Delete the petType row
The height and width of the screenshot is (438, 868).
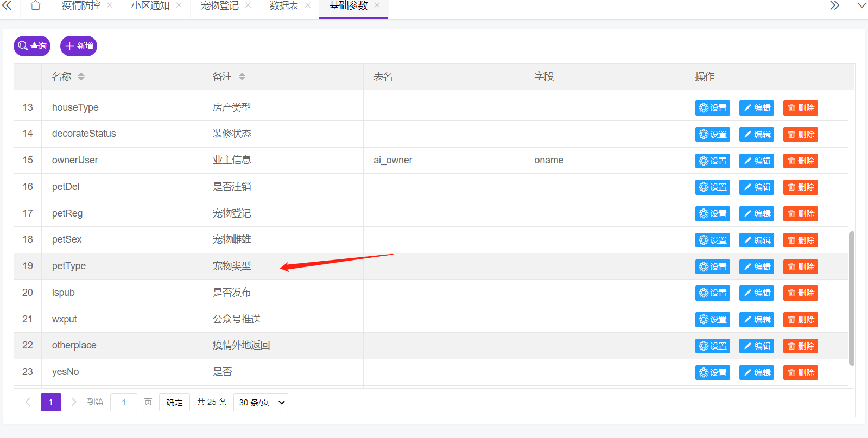[x=801, y=266]
